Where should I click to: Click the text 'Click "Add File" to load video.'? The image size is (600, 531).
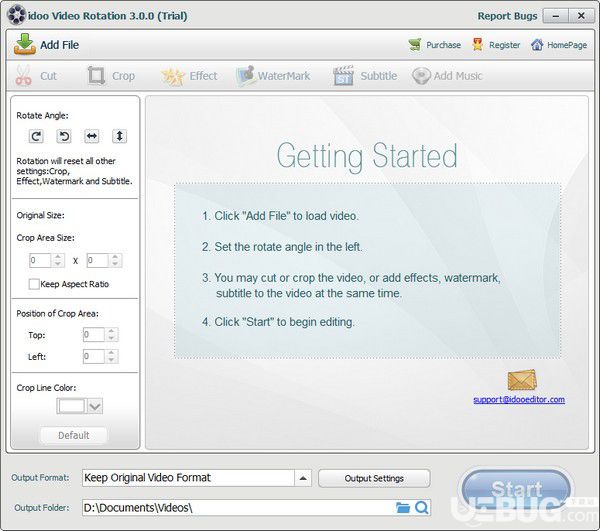[286, 216]
